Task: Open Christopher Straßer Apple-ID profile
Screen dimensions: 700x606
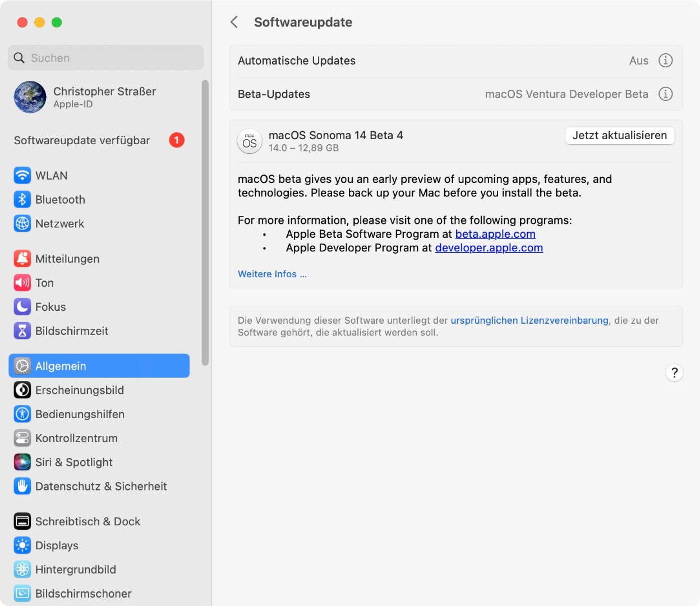Action: (84, 97)
